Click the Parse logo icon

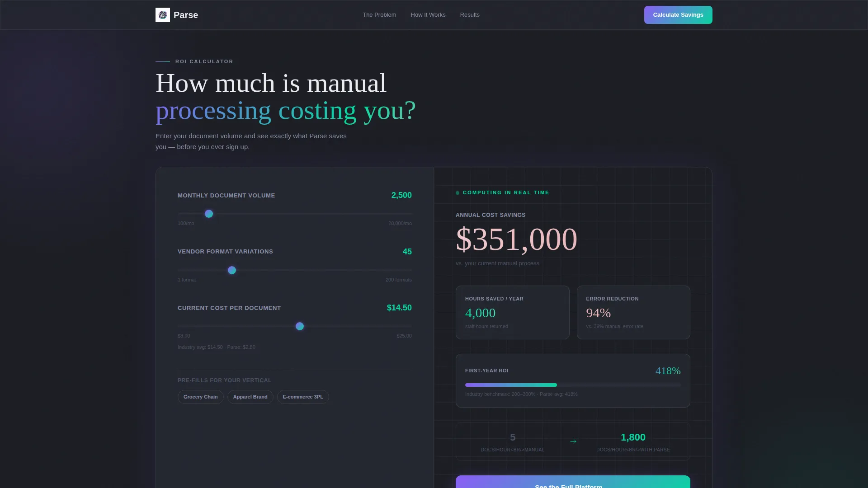[x=163, y=15]
